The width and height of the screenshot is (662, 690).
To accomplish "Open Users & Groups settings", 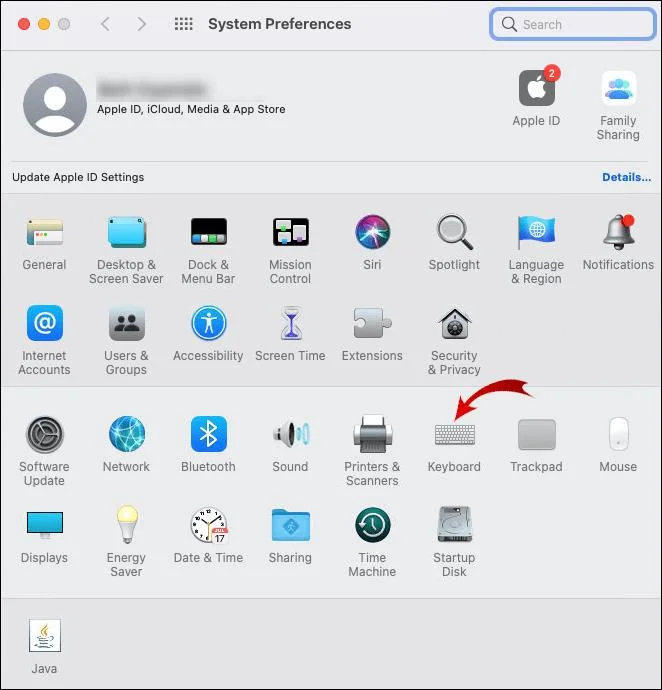I will pyautogui.click(x=127, y=324).
